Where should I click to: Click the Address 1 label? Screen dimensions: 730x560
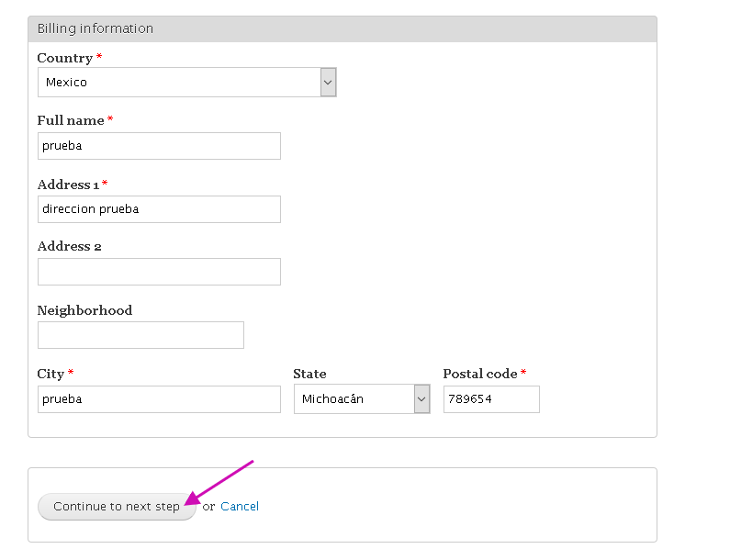(x=69, y=185)
